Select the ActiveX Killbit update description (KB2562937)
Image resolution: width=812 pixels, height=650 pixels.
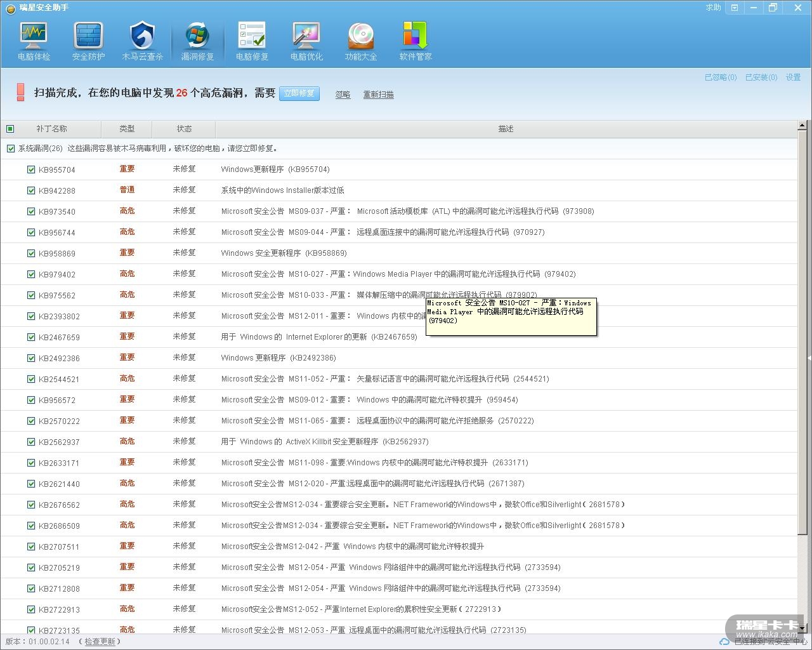point(325,442)
